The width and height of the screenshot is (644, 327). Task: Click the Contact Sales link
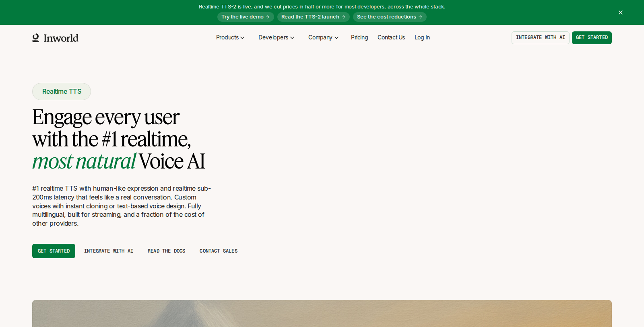(219, 251)
